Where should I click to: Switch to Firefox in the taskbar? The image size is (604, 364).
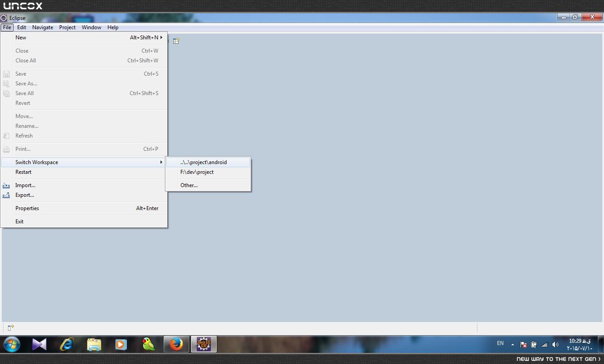176,344
